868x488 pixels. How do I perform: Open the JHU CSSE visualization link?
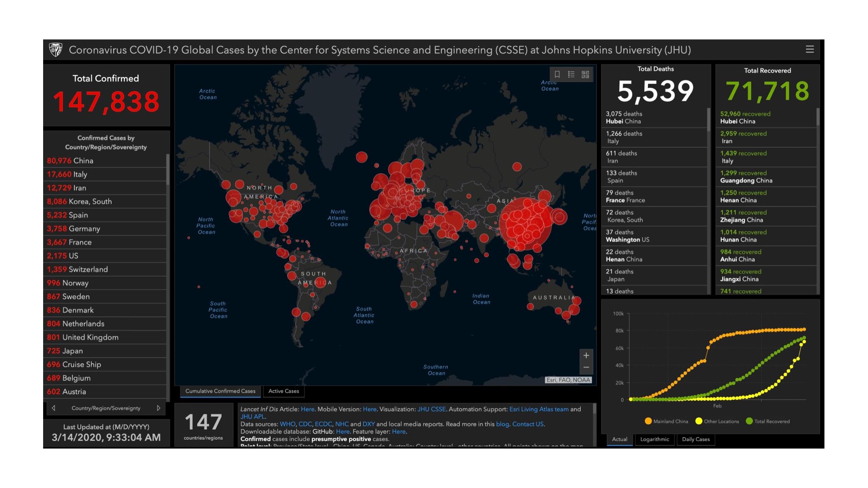[x=431, y=409]
